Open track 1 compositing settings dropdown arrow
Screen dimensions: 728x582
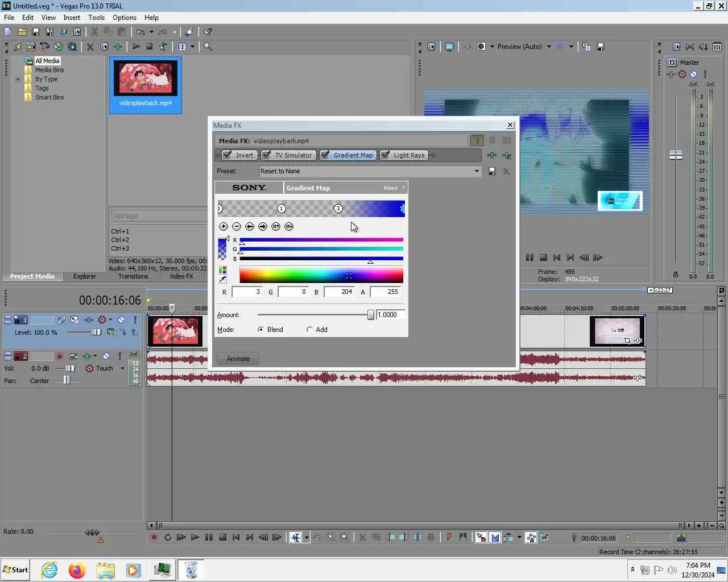pos(110,320)
